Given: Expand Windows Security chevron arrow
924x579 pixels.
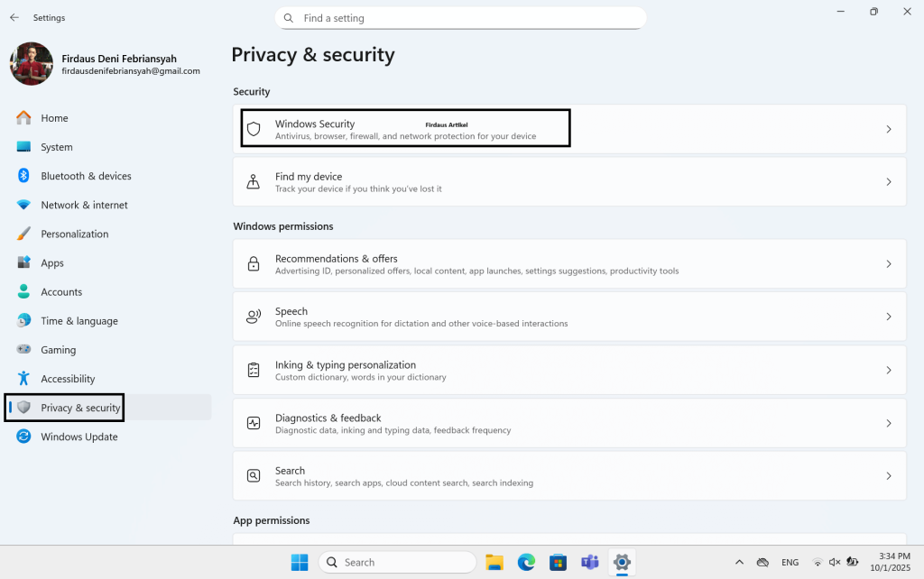Looking at the screenshot, I should (888, 130).
